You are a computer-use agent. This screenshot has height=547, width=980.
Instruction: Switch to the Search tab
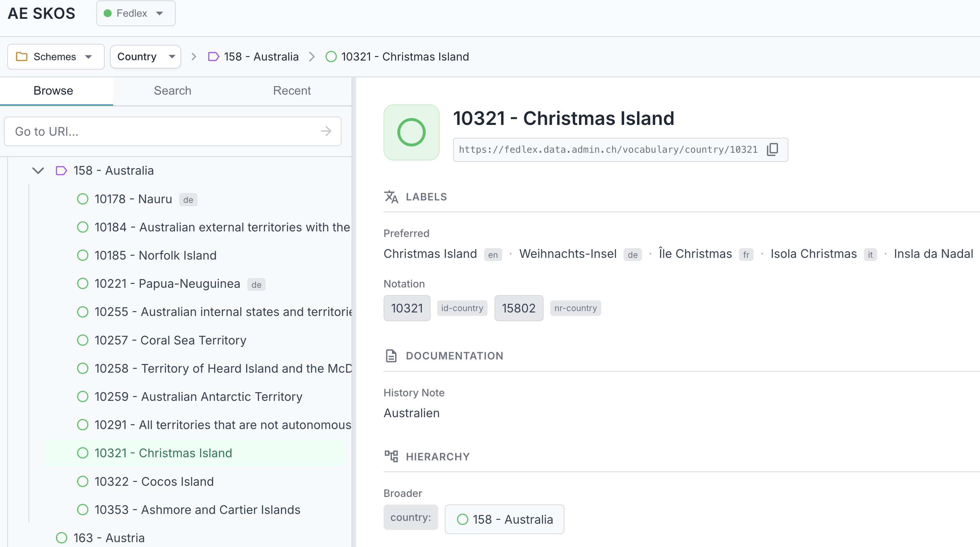pyautogui.click(x=172, y=90)
